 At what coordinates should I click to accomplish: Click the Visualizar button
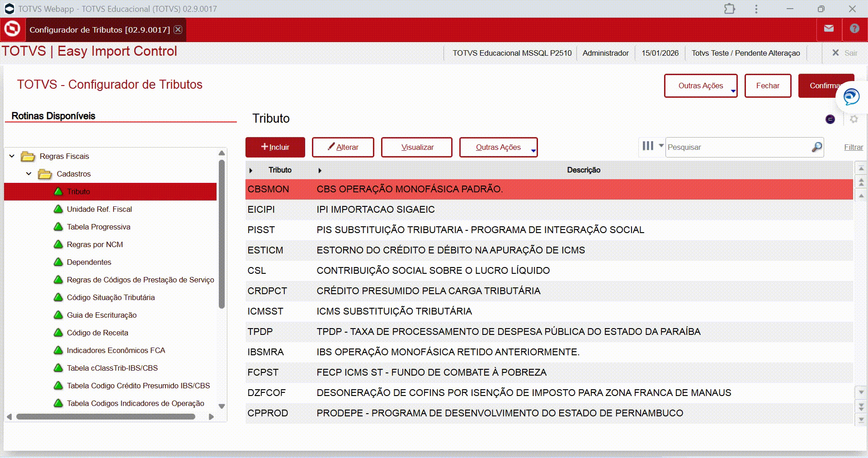416,147
